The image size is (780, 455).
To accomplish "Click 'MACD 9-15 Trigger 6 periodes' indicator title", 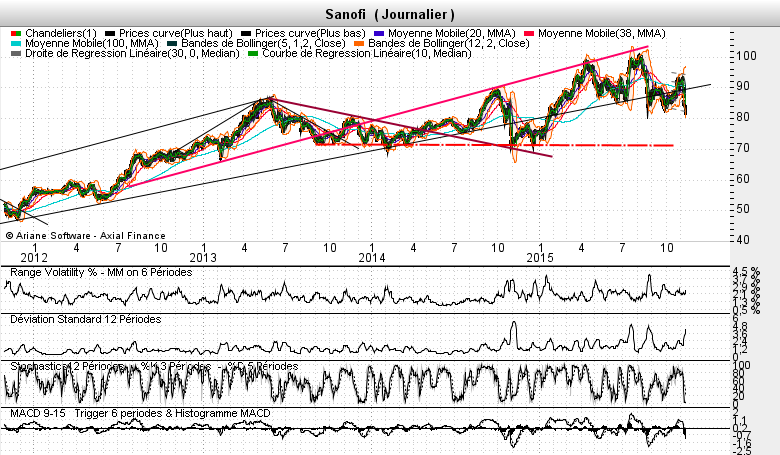I will [x=140, y=413].
